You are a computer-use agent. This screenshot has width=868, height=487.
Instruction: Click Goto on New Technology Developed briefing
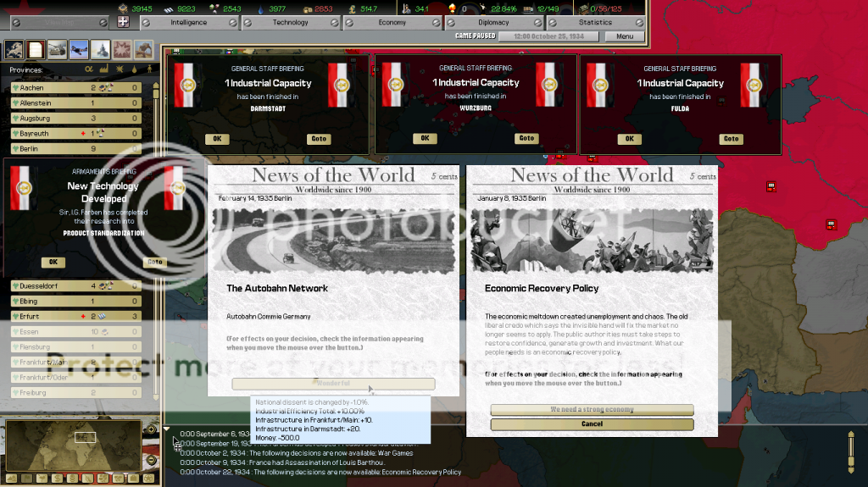click(x=155, y=263)
